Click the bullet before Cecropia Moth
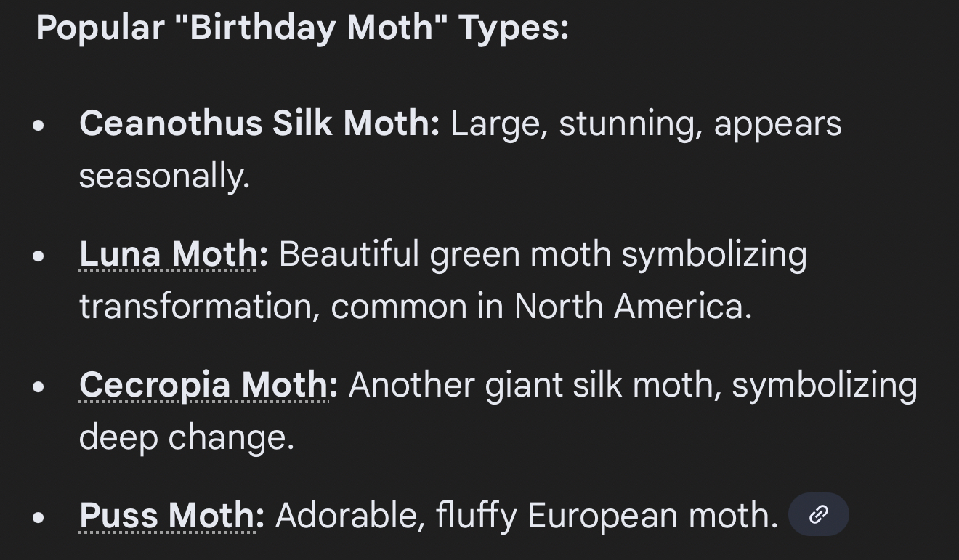Viewport: 959px width, 560px height. pos(39,386)
